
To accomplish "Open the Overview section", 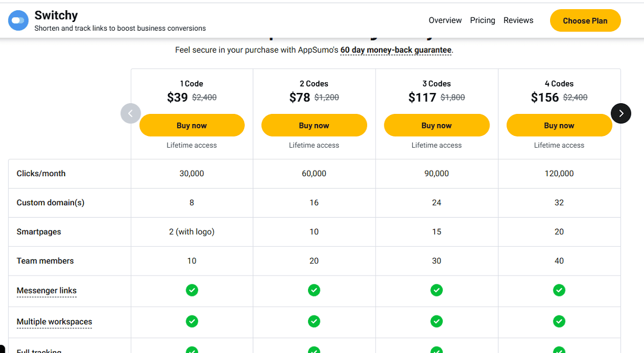I will pyautogui.click(x=445, y=20).
